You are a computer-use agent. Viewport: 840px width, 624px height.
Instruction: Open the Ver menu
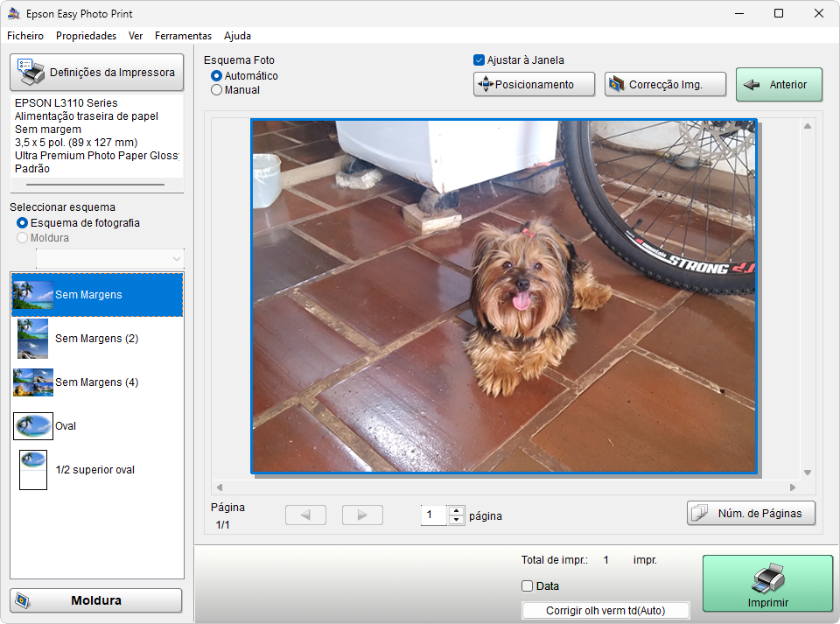pos(136,36)
